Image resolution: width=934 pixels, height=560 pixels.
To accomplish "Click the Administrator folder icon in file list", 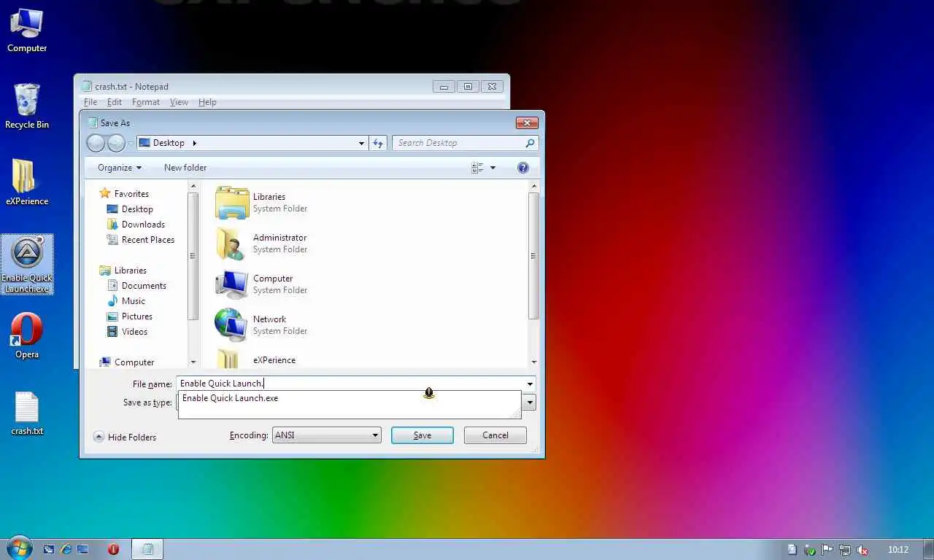I will pyautogui.click(x=232, y=243).
